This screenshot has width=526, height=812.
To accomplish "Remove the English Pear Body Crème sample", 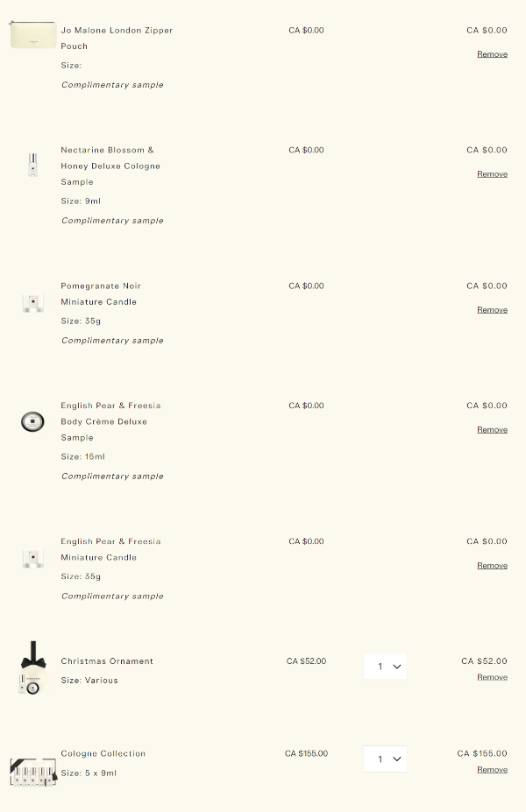I will click(x=492, y=430).
